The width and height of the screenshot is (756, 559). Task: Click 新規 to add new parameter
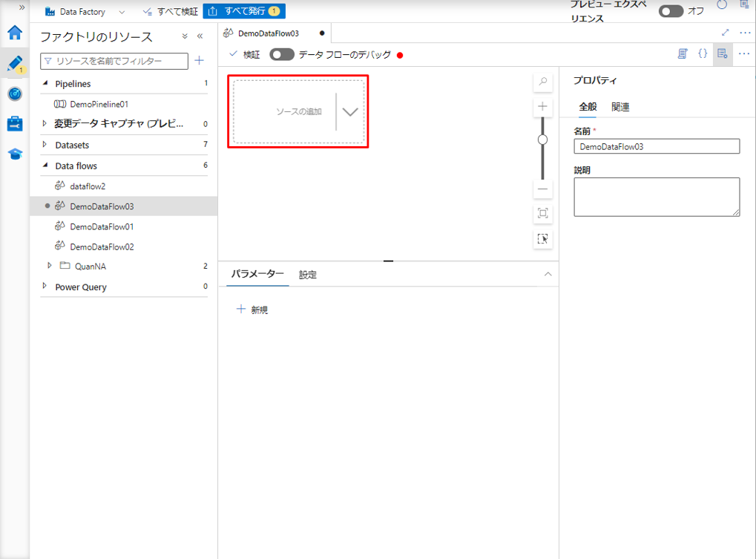point(252,310)
